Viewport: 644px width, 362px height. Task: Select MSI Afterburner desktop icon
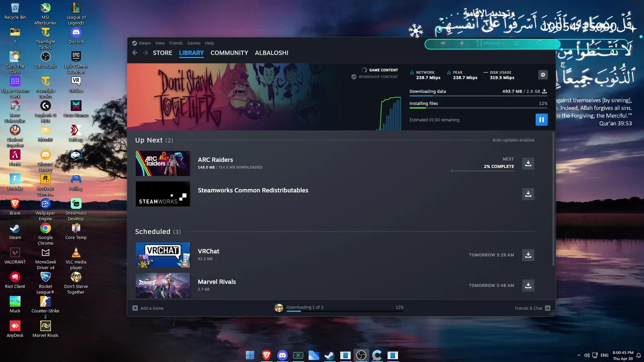coord(45,14)
